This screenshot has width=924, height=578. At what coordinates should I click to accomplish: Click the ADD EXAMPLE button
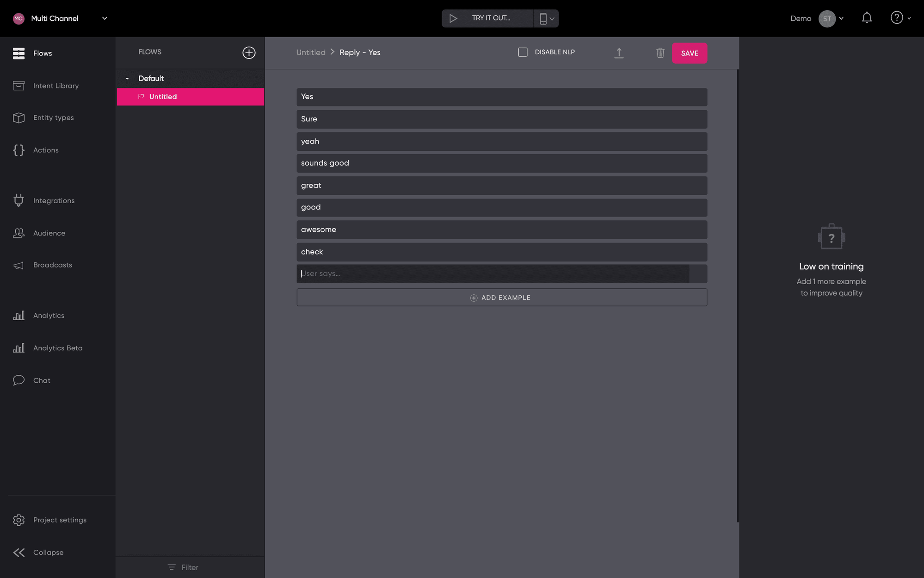pos(501,298)
